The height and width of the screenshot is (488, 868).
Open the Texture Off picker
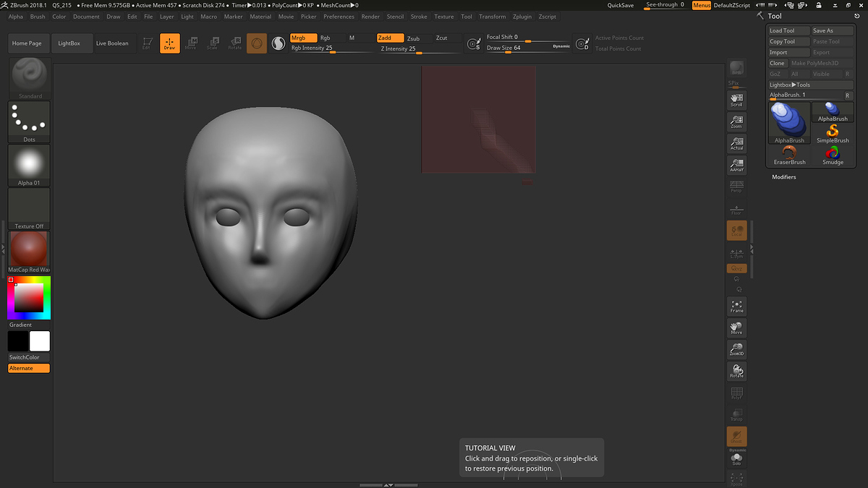point(30,208)
